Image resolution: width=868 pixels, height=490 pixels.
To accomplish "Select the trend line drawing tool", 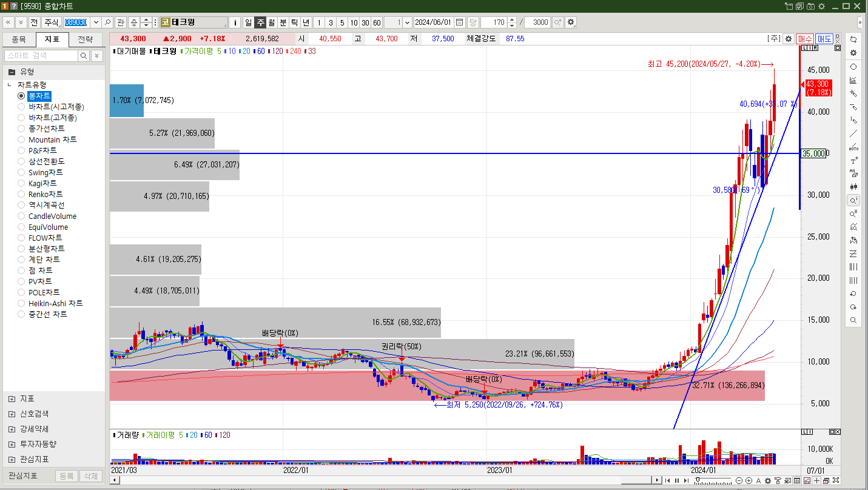I will 853,133.
